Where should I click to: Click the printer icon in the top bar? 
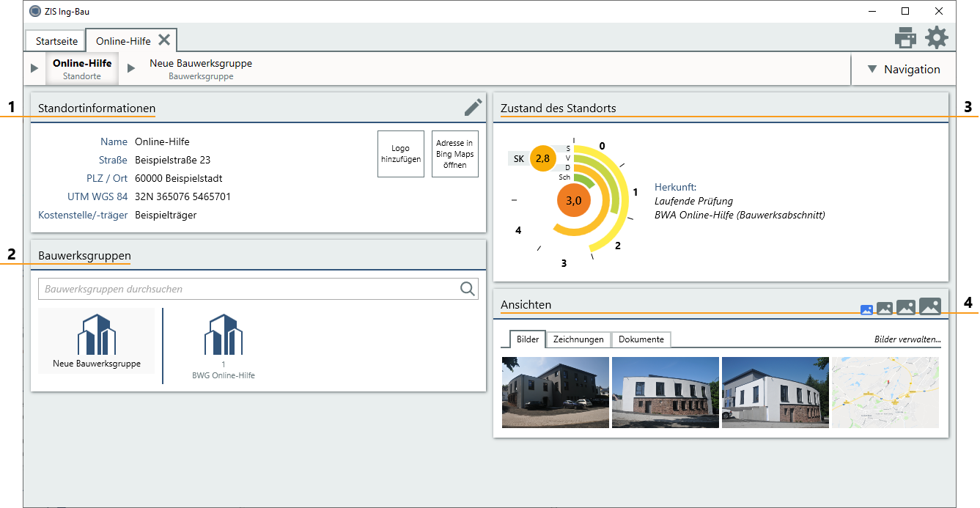point(905,37)
